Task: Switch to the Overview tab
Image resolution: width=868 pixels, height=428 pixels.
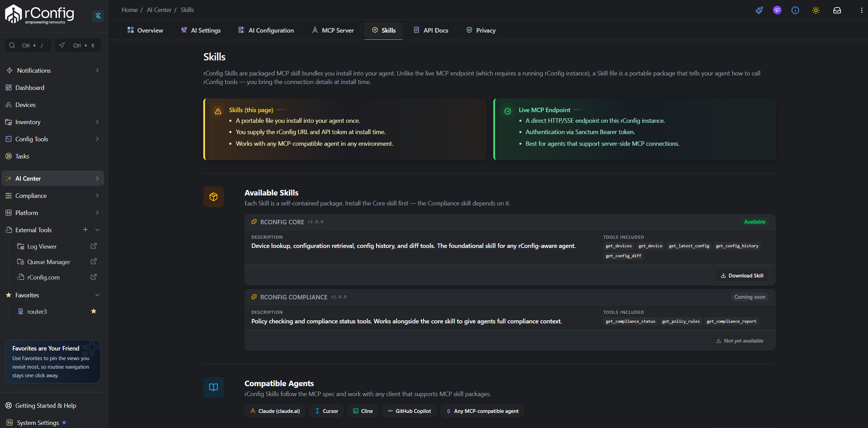Action: point(145,30)
